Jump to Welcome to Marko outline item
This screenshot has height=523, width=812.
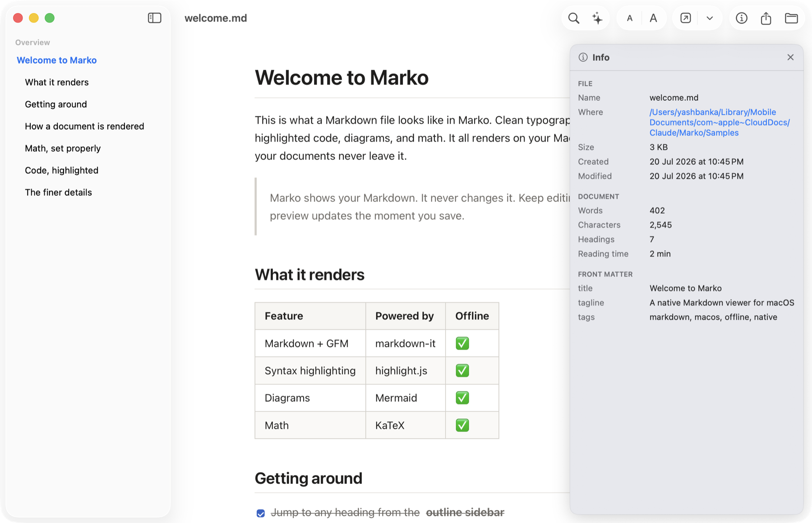coord(57,60)
